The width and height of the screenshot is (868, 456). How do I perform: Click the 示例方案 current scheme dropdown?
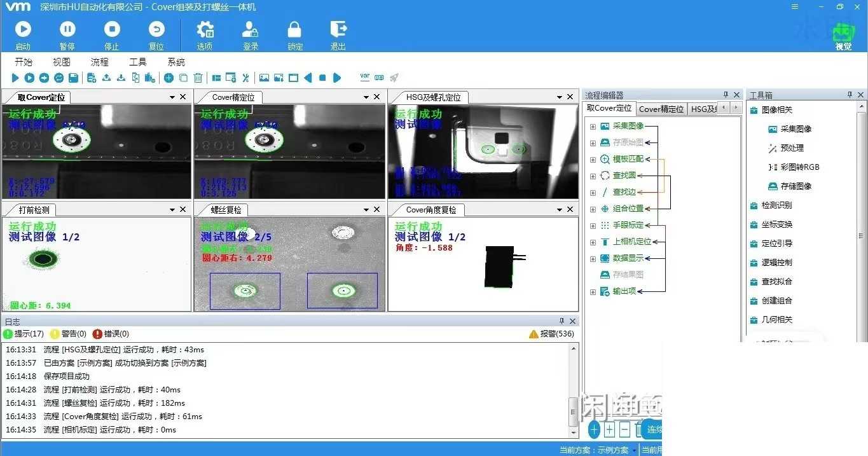pyautogui.click(x=617, y=450)
